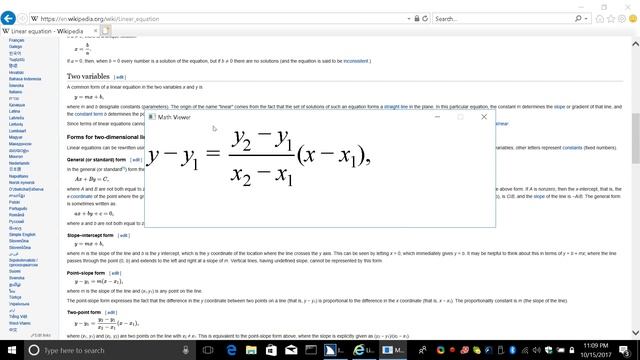This screenshot has height=360, width=640.
Task: Click the security lock icon in address bar
Action: coord(417,19)
